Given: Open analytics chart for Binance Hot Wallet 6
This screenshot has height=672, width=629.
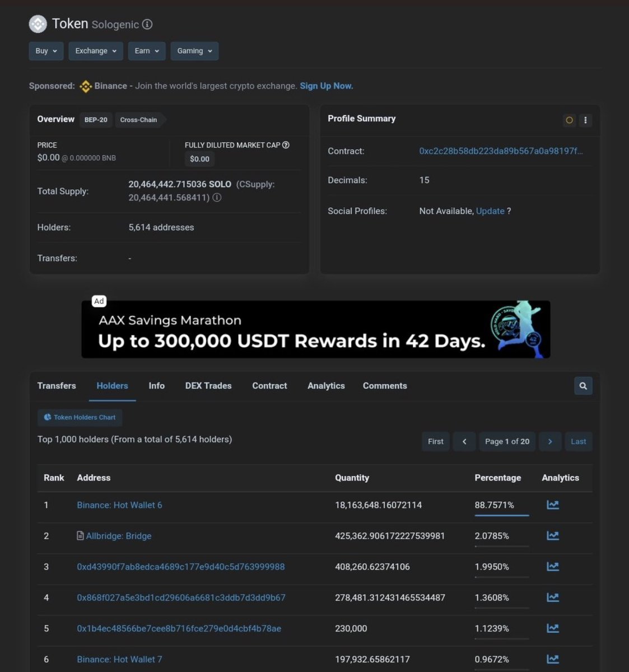Looking at the screenshot, I should (553, 505).
